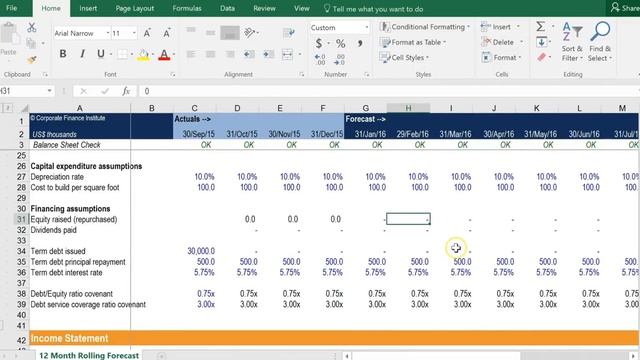The width and height of the screenshot is (640, 360).
Task: Click Increase Indent icon
Action: 269,54
